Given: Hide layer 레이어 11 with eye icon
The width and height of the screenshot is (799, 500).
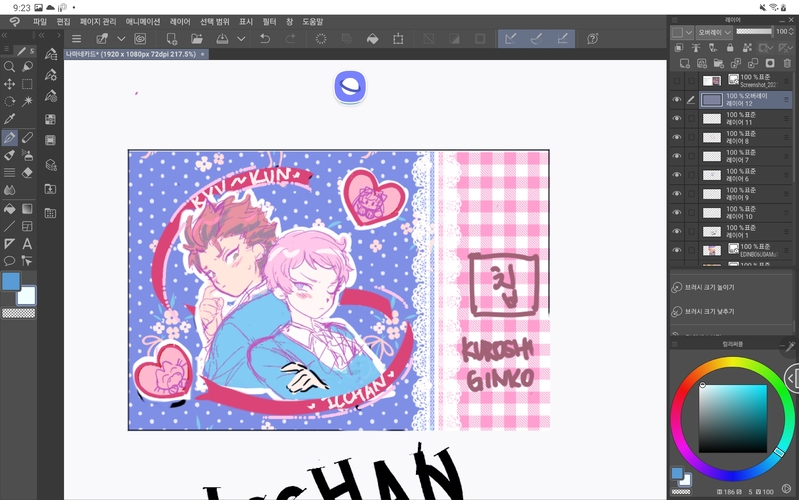Looking at the screenshot, I should (x=677, y=118).
